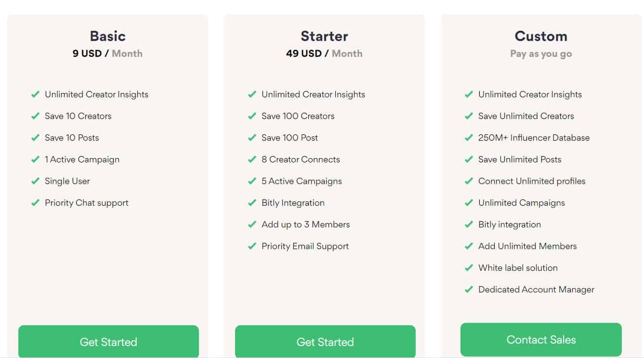Click the Starter plan Get Started button

coord(325,341)
